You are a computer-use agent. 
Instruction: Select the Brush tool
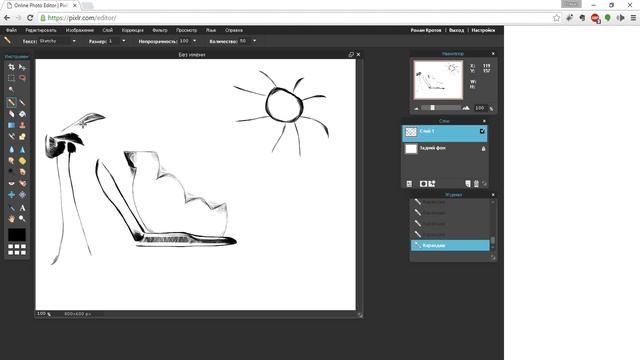[22, 102]
